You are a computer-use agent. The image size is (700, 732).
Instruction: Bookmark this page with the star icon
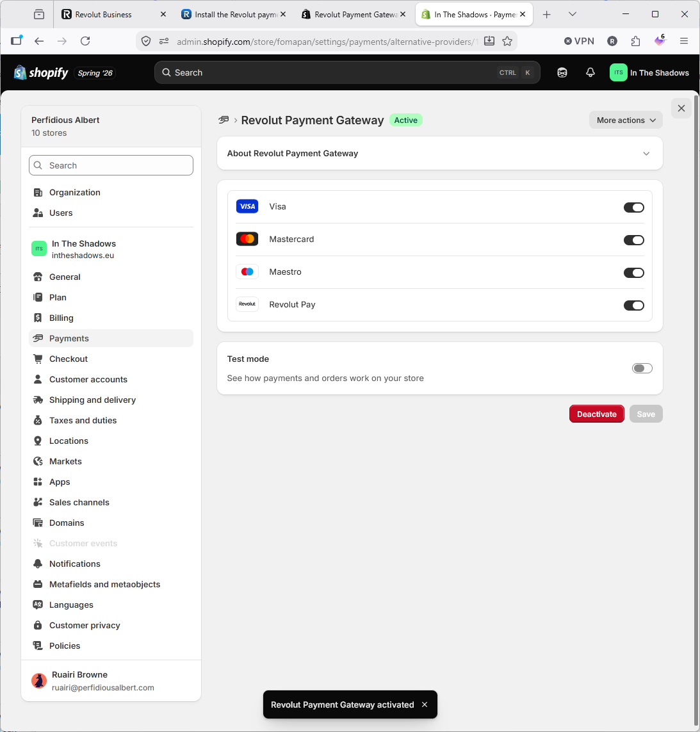coord(507,41)
